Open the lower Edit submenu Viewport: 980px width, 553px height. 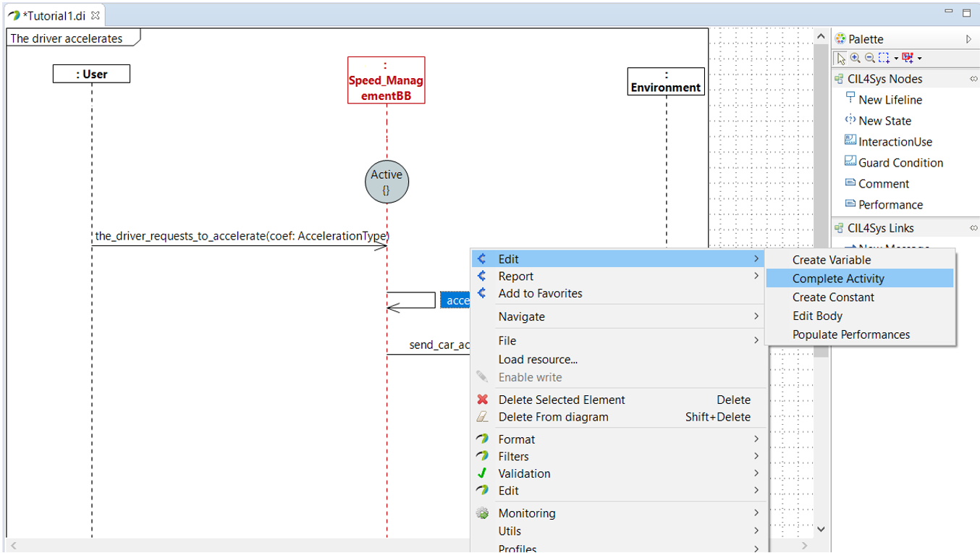click(617, 491)
